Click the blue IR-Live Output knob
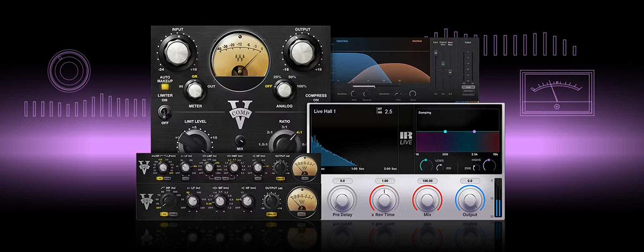 469,200
